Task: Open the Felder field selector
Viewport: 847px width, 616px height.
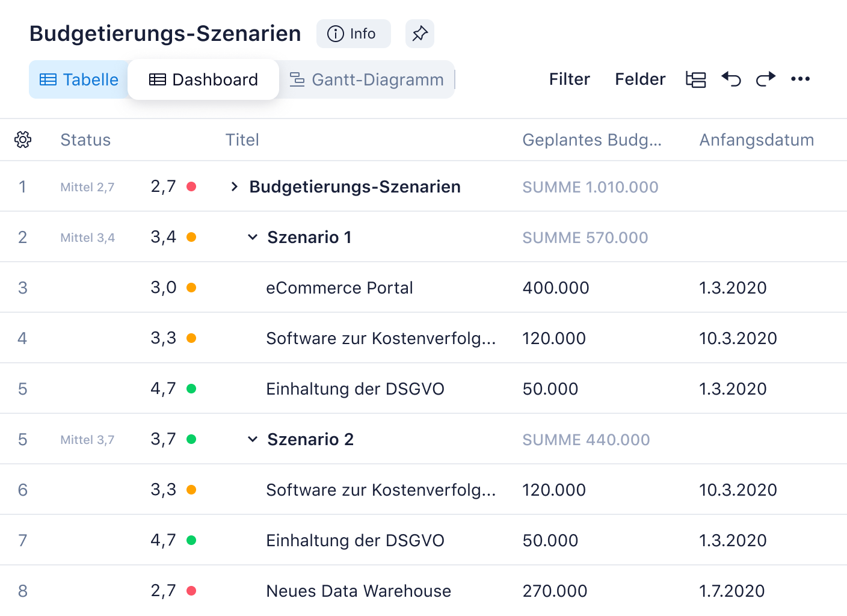Action: (x=640, y=79)
